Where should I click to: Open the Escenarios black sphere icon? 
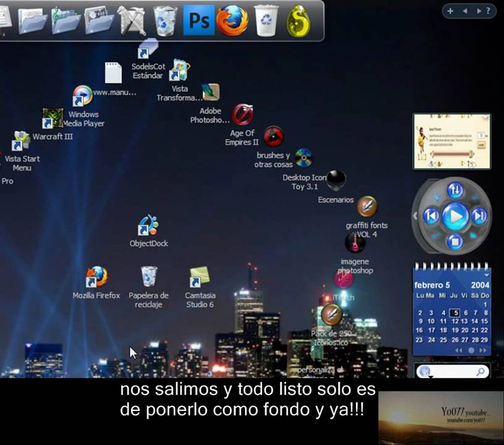pyautogui.click(x=336, y=180)
